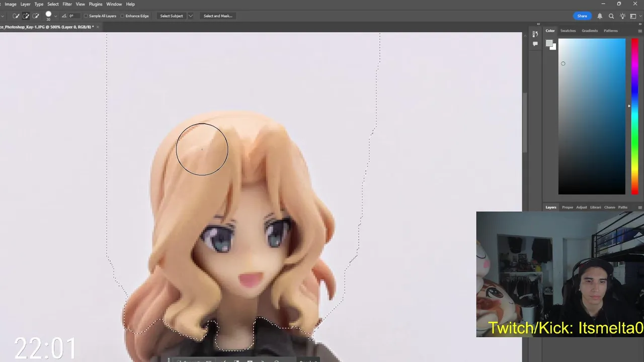Switch to the Patterns tab

(611, 31)
